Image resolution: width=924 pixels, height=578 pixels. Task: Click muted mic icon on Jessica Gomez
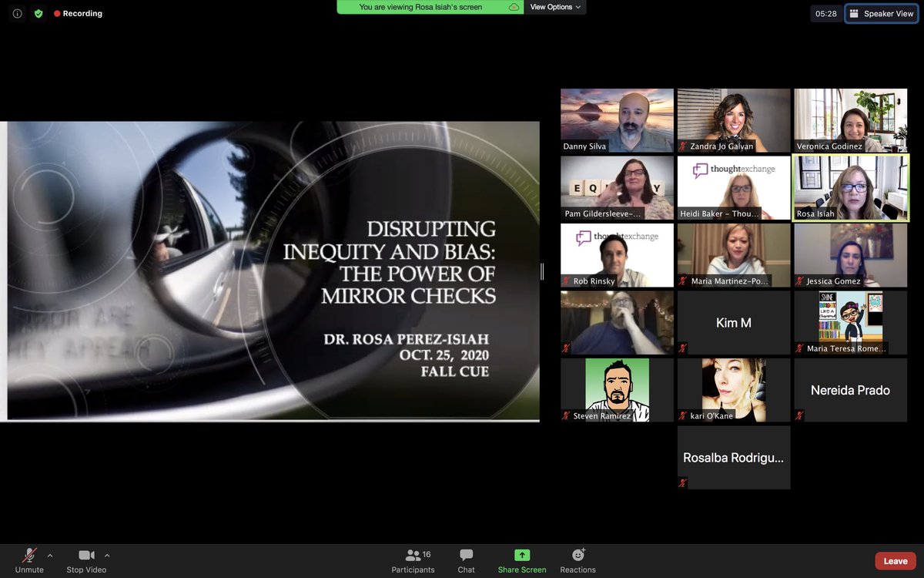[800, 281]
